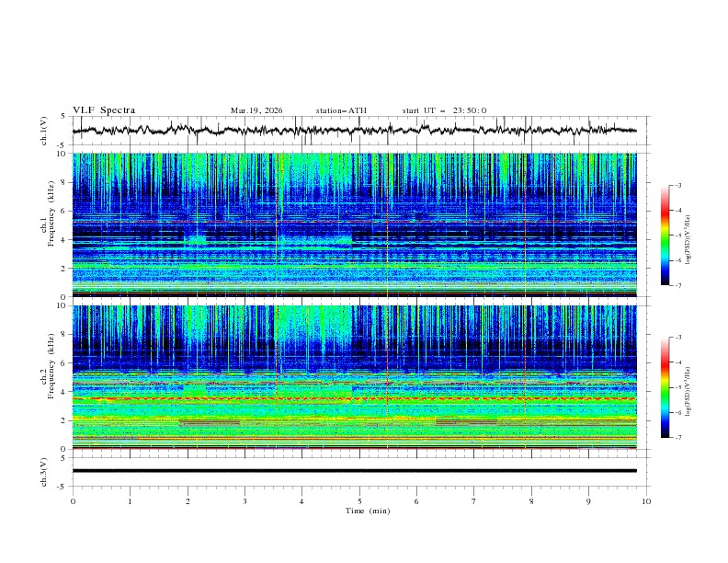Click time axis tick label "10"

tap(646, 501)
